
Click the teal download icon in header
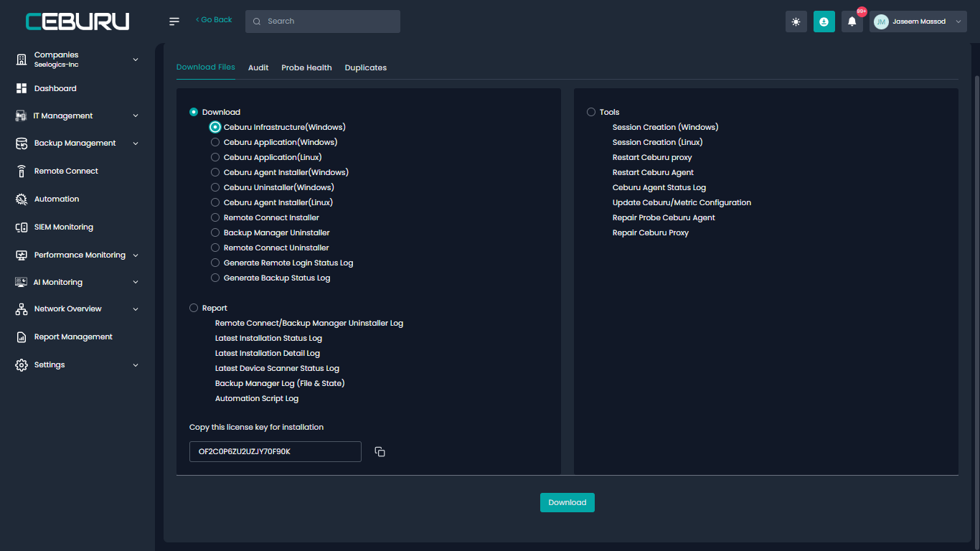[x=824, y=22]
